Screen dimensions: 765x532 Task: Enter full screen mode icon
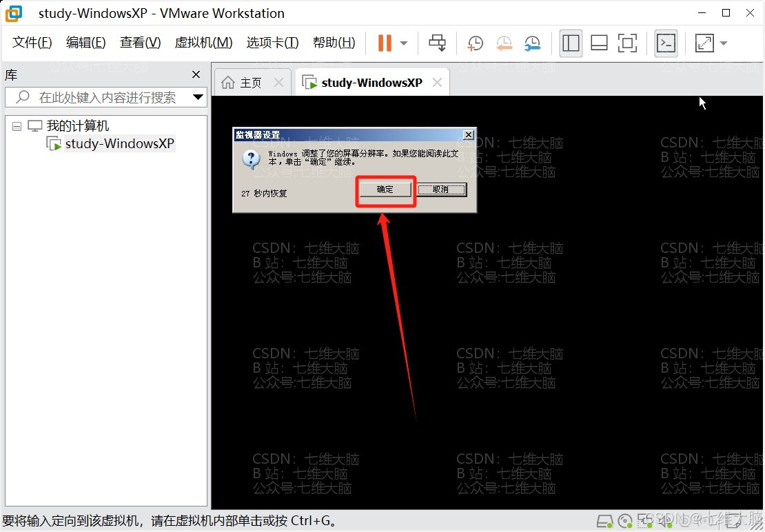[x=627, y=43]
